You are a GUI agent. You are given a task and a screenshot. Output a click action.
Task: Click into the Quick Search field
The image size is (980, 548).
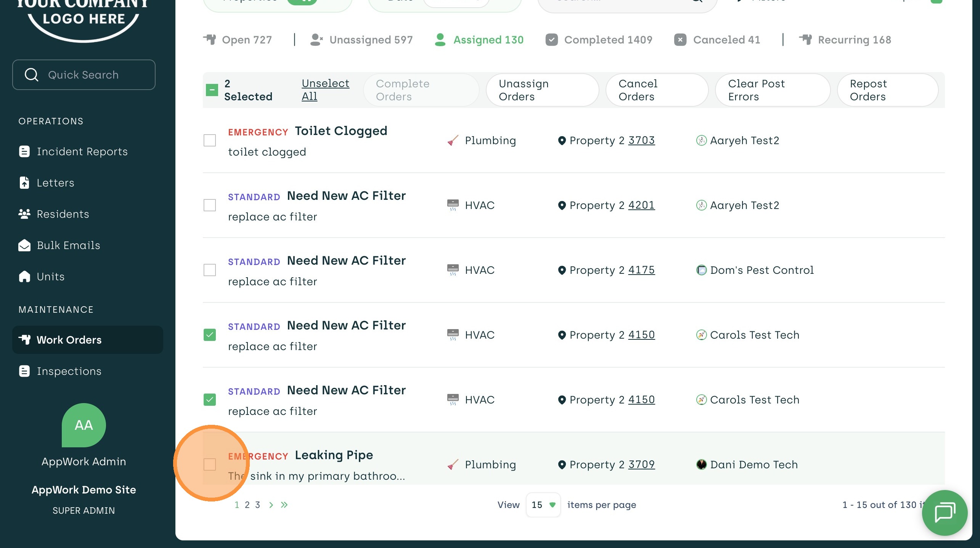click(x=84, y=75)
